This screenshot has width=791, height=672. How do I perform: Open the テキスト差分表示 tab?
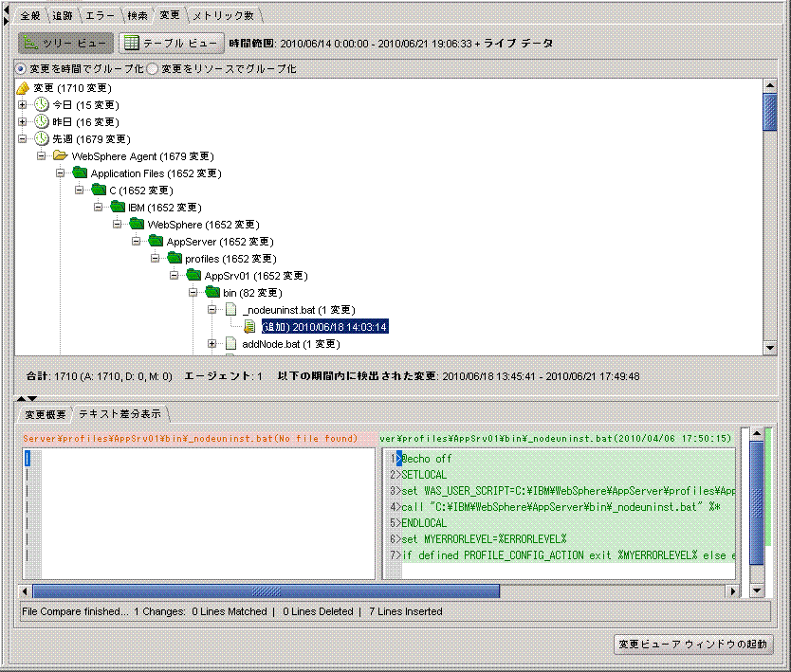point(120,414)
